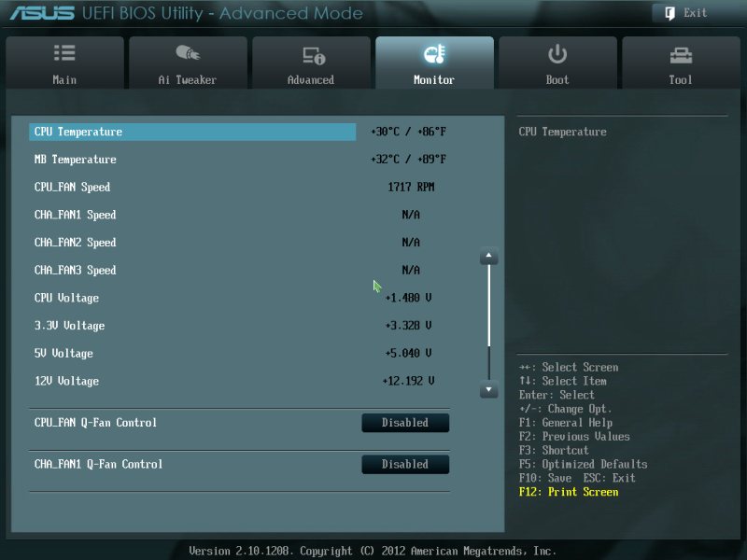Click the scrollbar up arrow
Viewport: 747px width, 560px height.
point(488,256)
